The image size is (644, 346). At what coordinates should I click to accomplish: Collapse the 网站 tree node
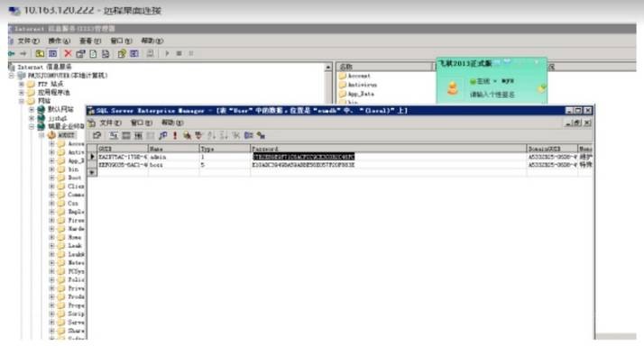[x=22, y=101]
